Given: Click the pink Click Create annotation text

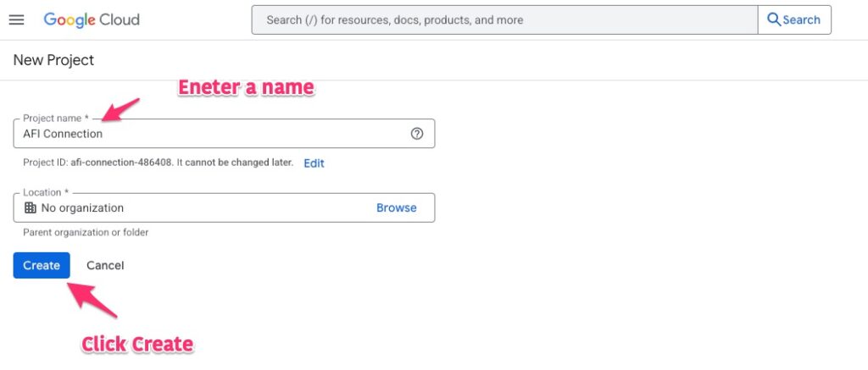Looking at the screenshot, I should 137,344.
